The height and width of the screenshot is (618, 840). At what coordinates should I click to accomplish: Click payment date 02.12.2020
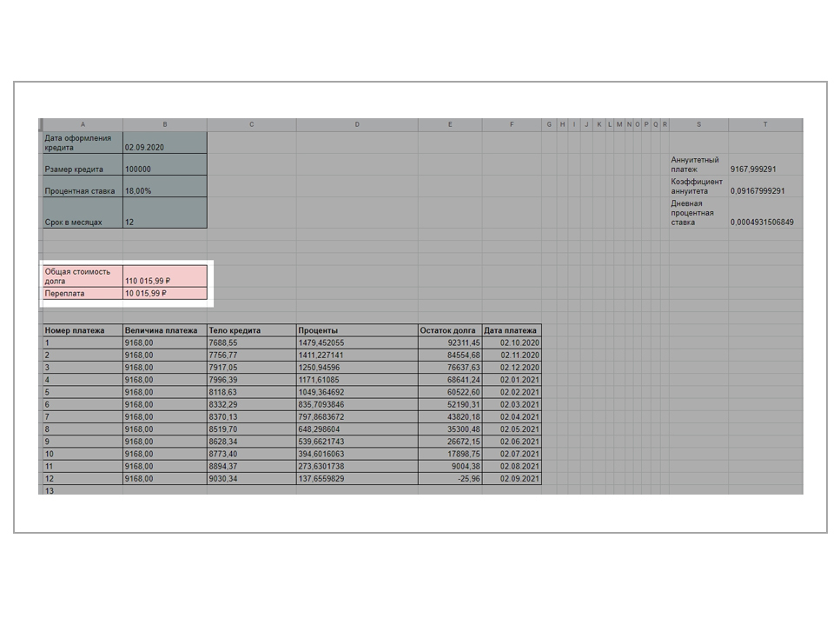[512, 367]
